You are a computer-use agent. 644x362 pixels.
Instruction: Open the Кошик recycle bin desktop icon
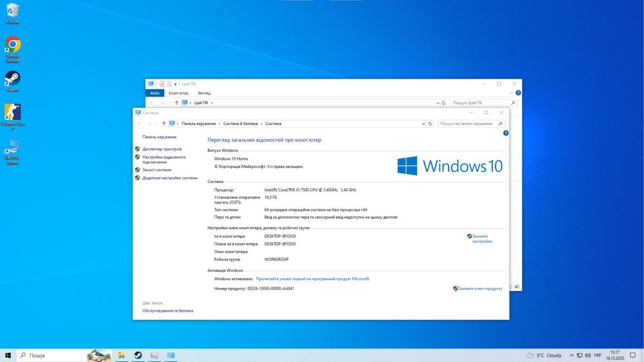coord(12,13)
